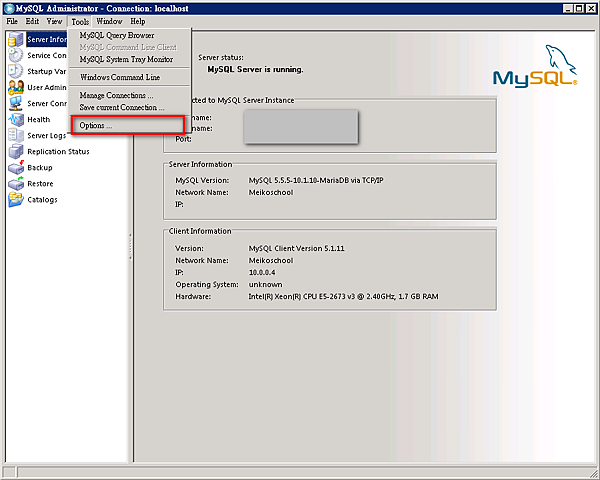Select Startup Variables section label
This screenshot has width=600, height=480.
(x=47, y=72)
